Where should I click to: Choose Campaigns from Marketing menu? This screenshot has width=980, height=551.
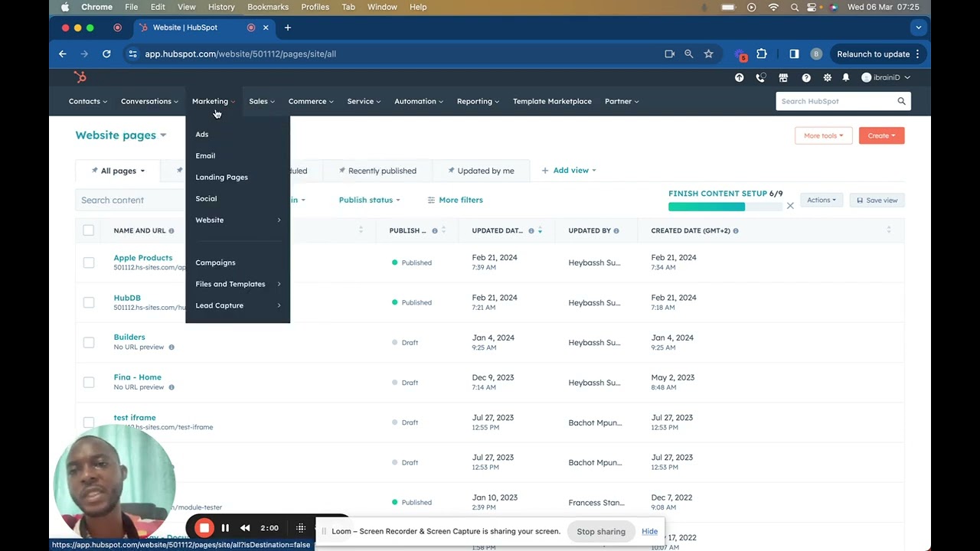(215, 262)
